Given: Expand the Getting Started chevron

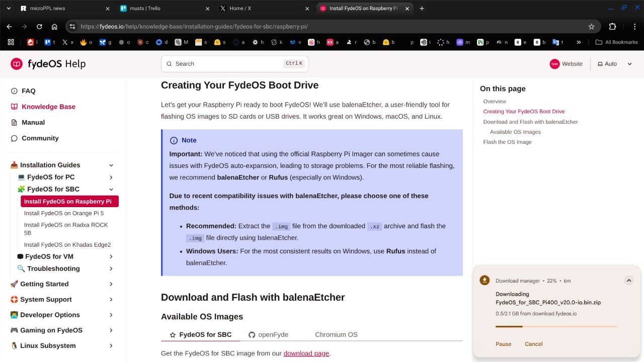Looking at the screenshot, I should [111, 284].
